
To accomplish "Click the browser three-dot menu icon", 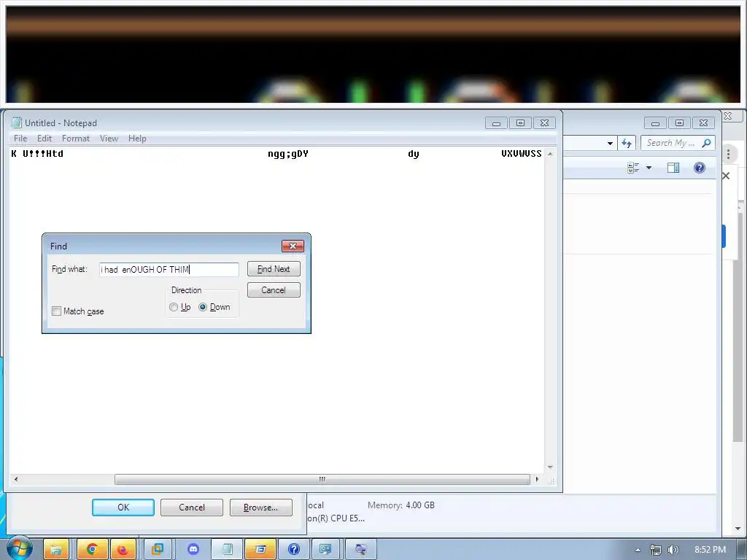I will pyautogui.click(x=729, y=154).
